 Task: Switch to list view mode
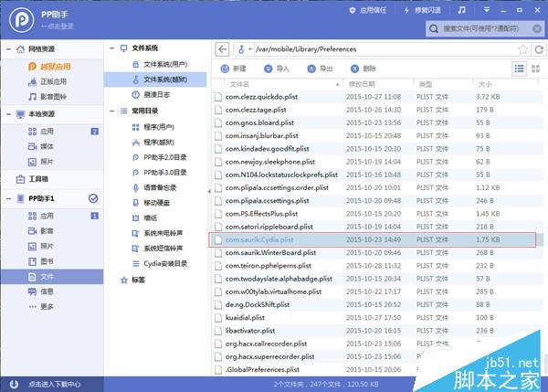tap(520, 69)
